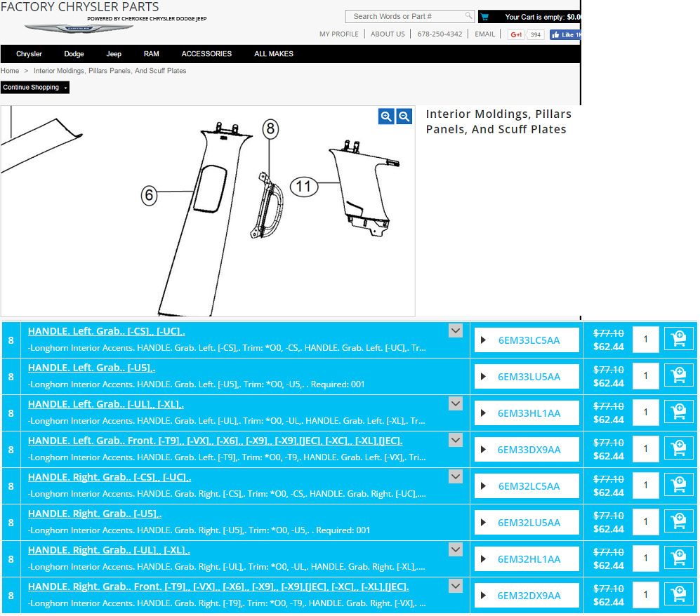700x616 pixels.
Task: Open HANDLE. Left. Grab.. [-CS].. [-UC] link
Action: (106, 331)
